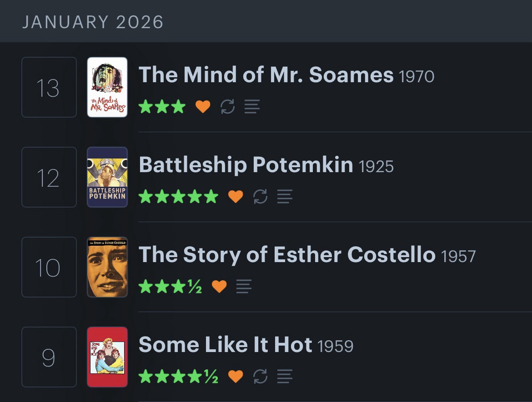
Task: Open the review icon for Some Like It Hot
Action: 285,377
